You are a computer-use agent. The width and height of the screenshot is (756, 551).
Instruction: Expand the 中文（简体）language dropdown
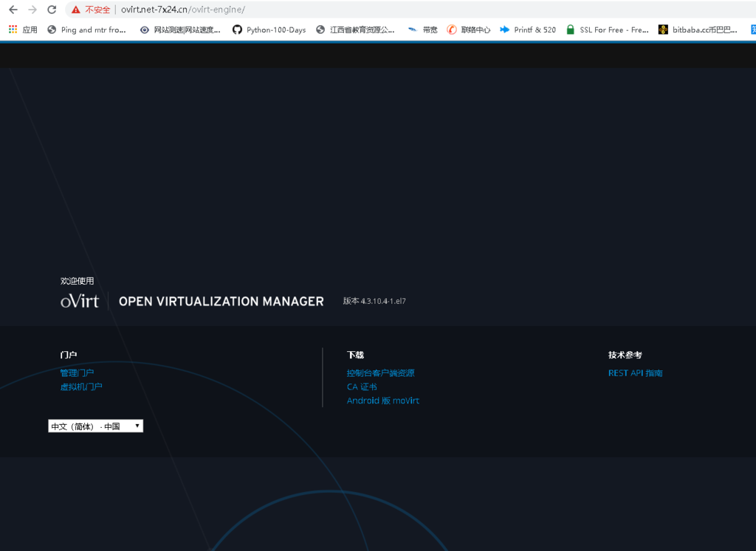pos(95,426)
